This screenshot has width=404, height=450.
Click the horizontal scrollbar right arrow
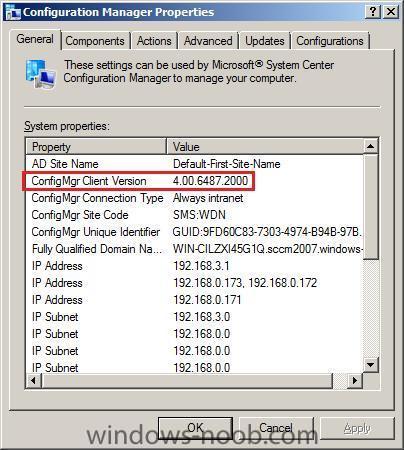coord(355,380)
